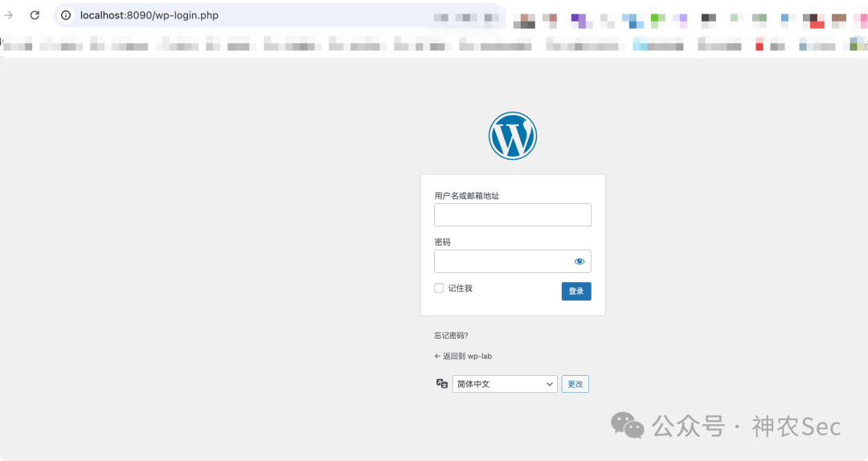Check the 记住我 checkbox
Viewport: 868px width, 461px height.
pos(439,288)
